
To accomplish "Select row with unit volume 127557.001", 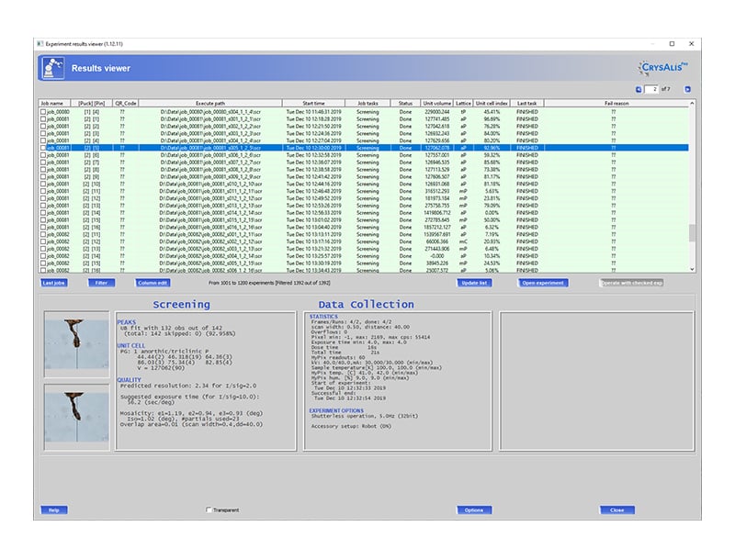I will 364,155.
